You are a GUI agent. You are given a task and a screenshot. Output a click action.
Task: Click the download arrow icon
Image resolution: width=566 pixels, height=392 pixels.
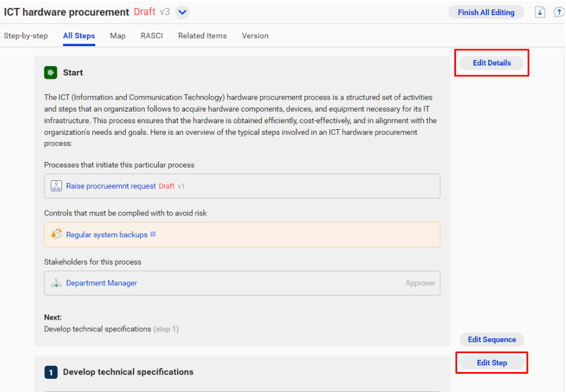pyautogui.click(x=540, y=12)
